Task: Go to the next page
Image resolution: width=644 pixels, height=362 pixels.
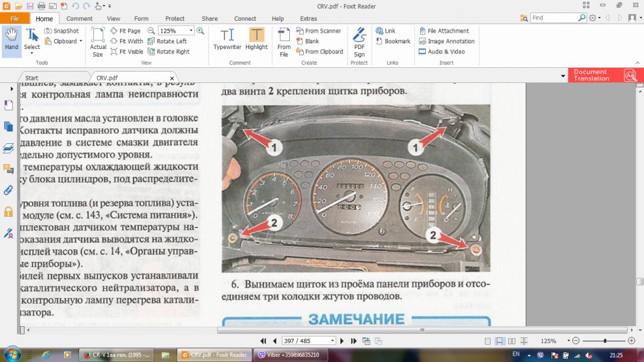Action: 342,341
